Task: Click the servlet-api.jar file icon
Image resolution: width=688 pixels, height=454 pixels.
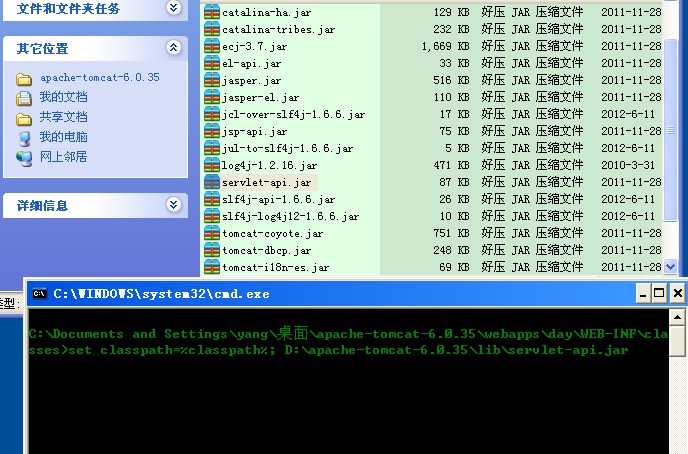Action: click(x=212, y=182)
